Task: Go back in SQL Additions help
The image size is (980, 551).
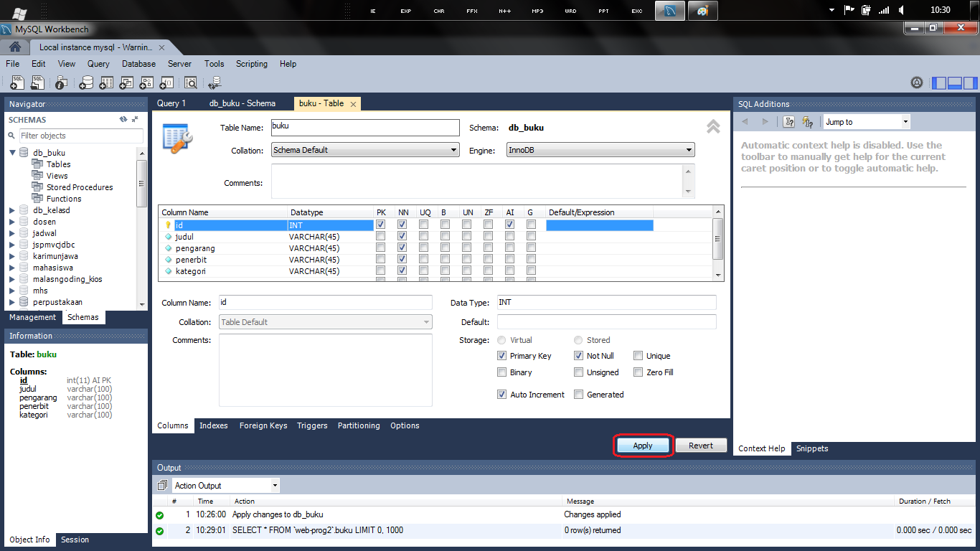Action: tap(745, 122)
